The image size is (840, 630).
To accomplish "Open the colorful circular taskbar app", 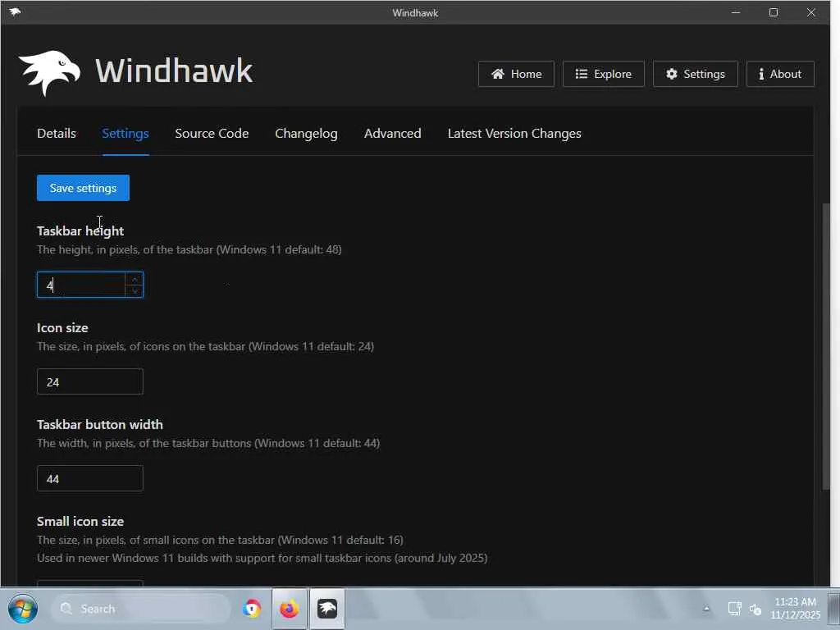I will [x=251, y=609].
